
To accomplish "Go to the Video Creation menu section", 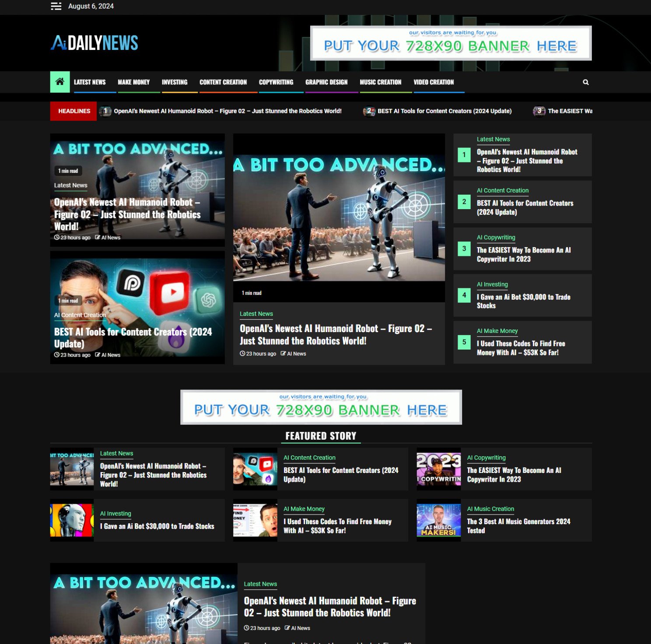I will (x=433, y=82).
